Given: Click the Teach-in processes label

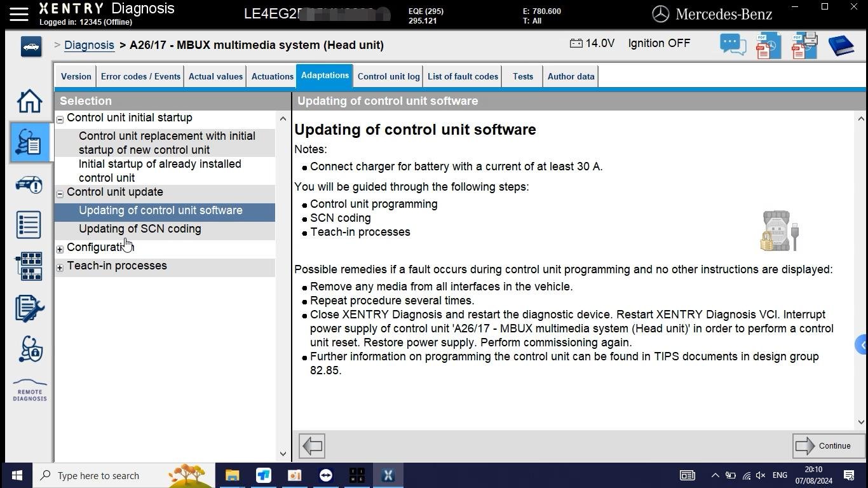Looking at the screenshot, I should (x=117, y=266).
